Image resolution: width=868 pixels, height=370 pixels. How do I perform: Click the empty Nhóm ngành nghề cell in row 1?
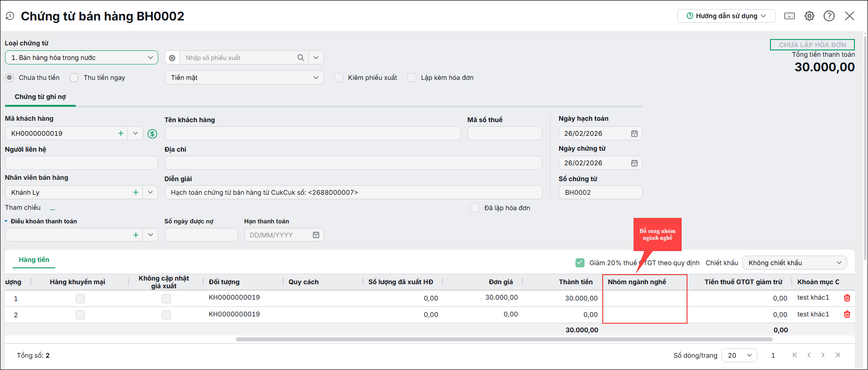point(645,298)
